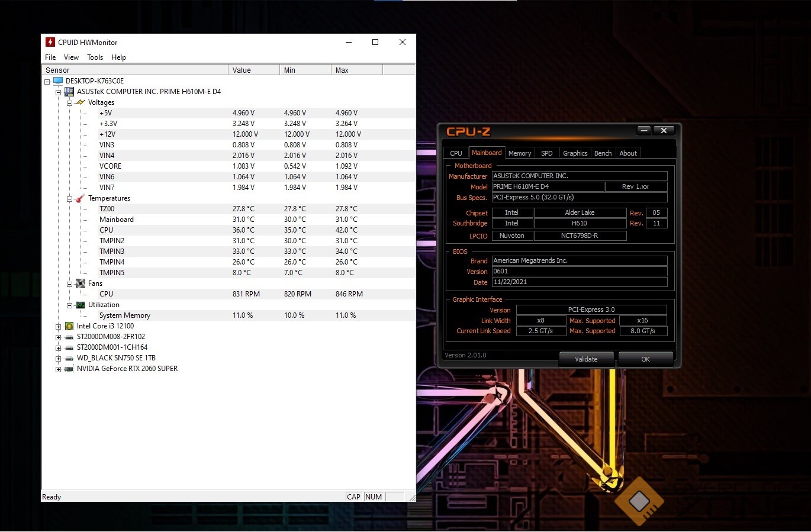Select the +3.3V voltage row

pyautogui.click(x=257, y=124)
